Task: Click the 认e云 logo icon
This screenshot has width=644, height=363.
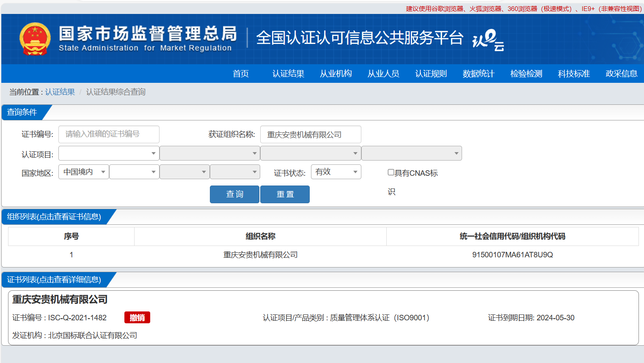Action: click(x=488, y=40)
